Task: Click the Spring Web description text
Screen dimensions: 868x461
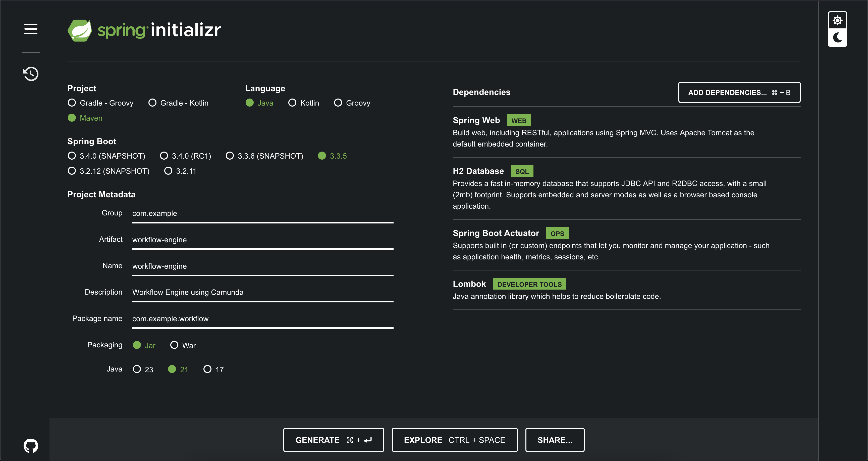Action: click(604, 139)
